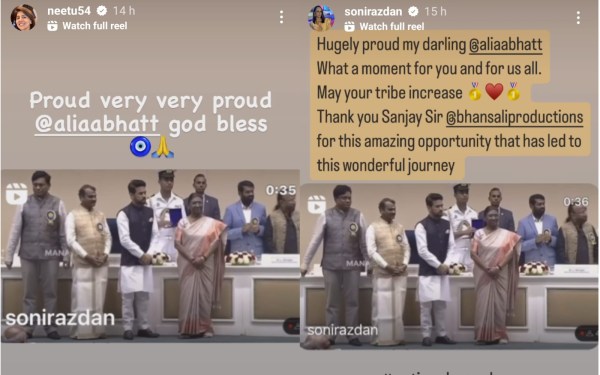Click reel icon beside sonirazdan Watch full reel

[x=349, y=26]
